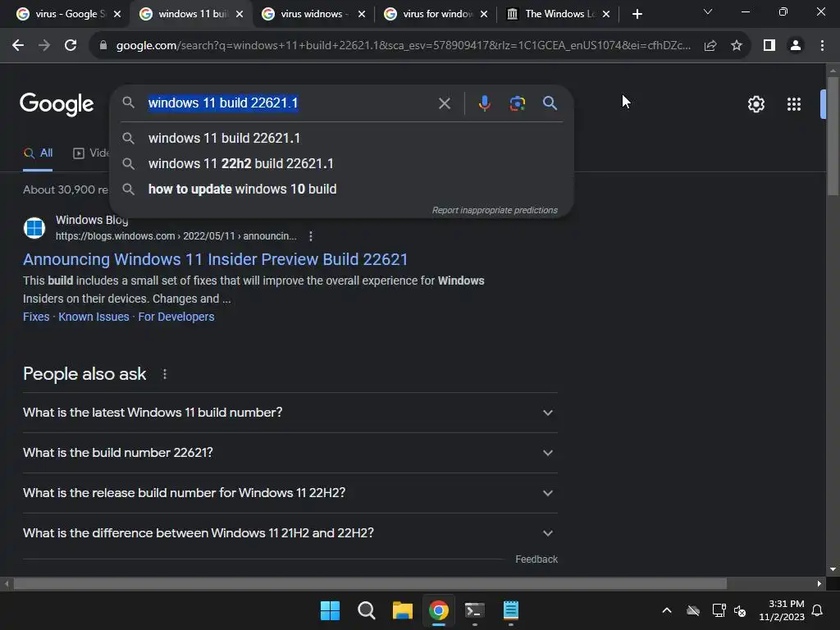This screenshot has width=840, height=630.
Task: Open the Chrome side panel
Action: pos(769,46)
